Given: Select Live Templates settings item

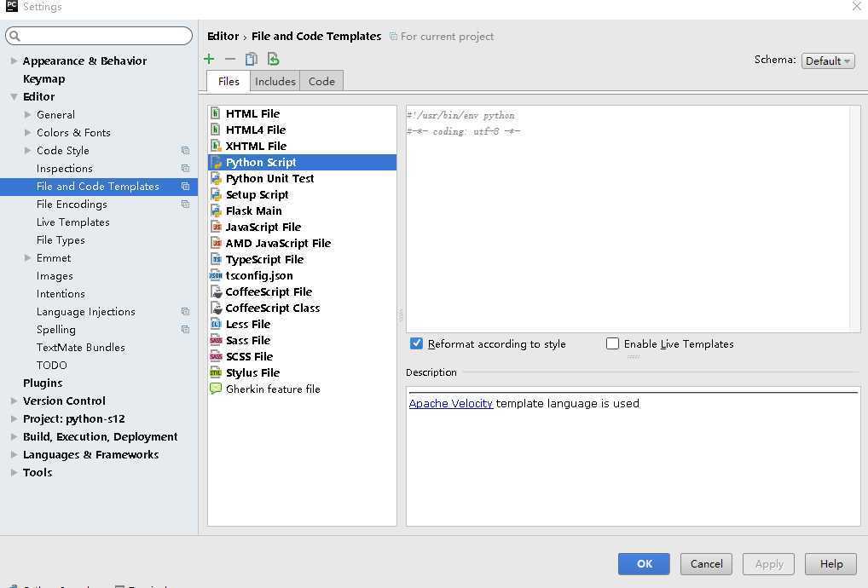Looking at the screenshot, I should (73, 222).
